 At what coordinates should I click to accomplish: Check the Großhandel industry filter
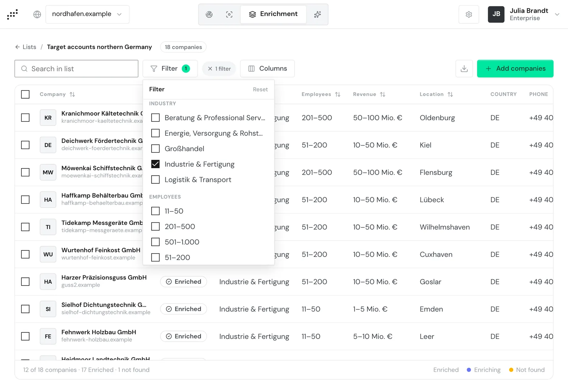click(155, 149)
